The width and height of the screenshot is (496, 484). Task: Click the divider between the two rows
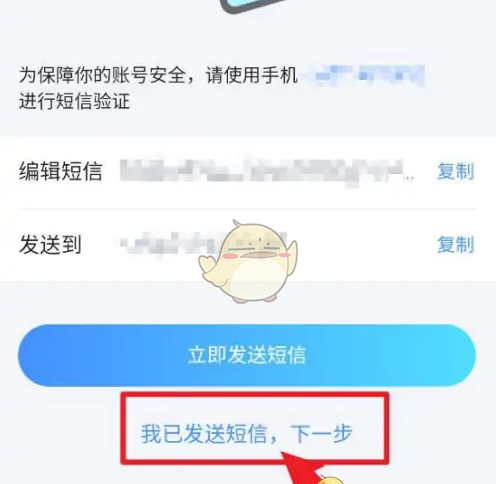[x=248, y=209]
